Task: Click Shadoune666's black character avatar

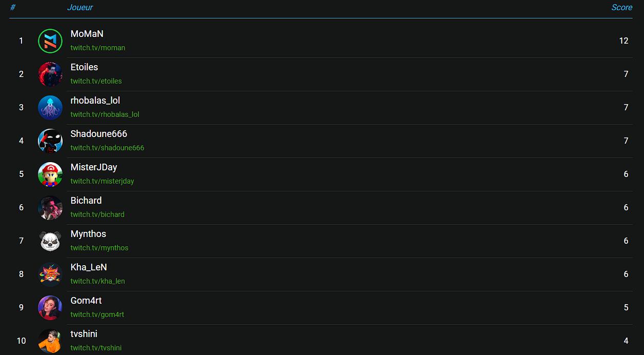Action: tap(50, 141)
